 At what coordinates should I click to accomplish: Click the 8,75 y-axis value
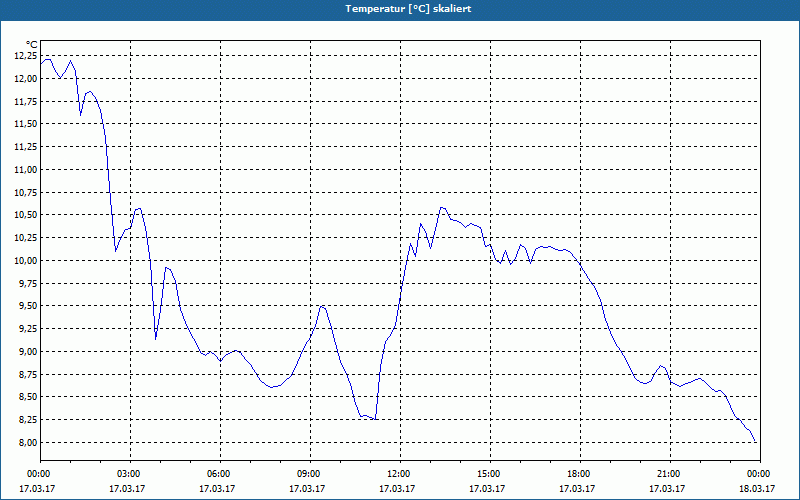[28, 374]
